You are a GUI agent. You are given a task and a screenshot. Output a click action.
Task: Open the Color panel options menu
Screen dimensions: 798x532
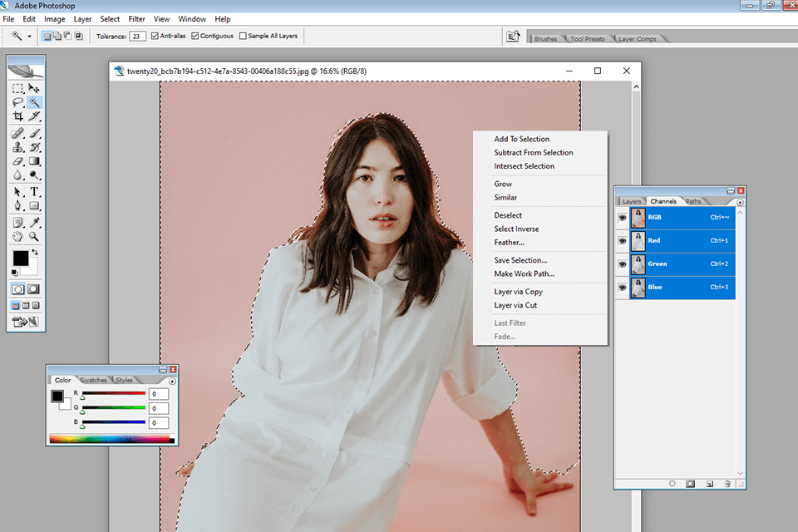pos(172,382)
